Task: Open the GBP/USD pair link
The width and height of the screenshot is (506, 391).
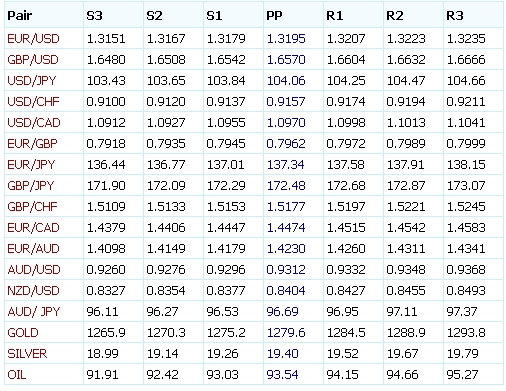Action: click(x=33, y=60)
